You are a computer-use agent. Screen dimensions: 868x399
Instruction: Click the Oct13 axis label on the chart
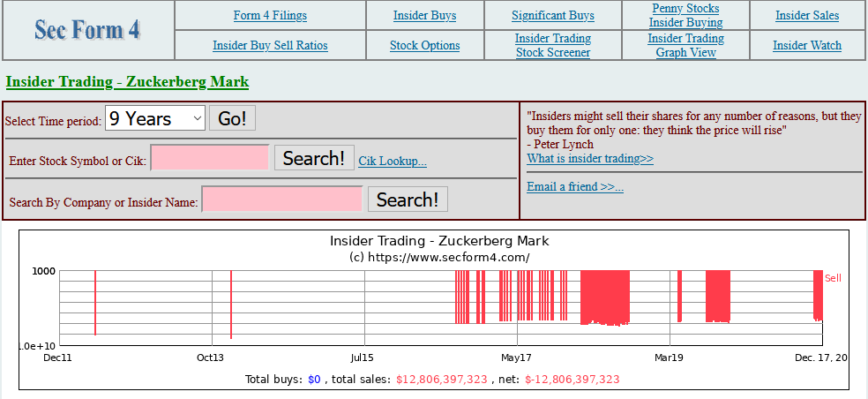coord(211,358)
